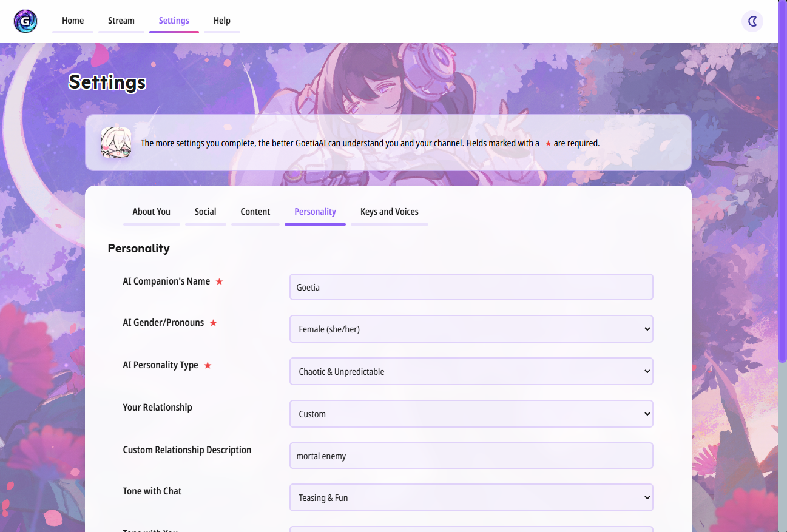Screen dimensions: 787x532
Task: Open the Tone with Chat dropdown
Action: point(471,497)
